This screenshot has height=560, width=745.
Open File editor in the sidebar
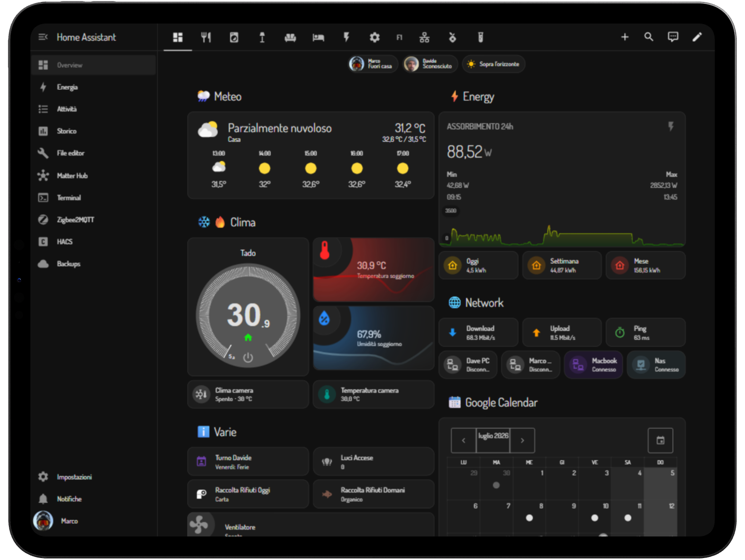coord(93,153)
